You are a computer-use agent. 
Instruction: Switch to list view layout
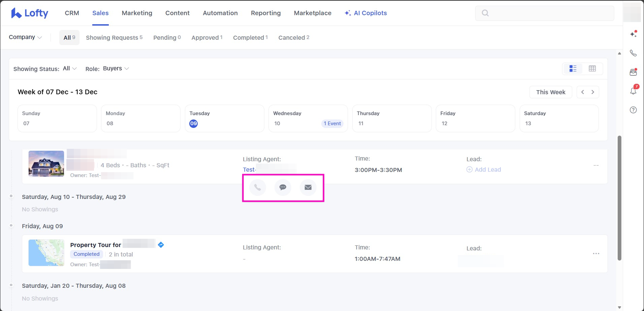(573, 69)
